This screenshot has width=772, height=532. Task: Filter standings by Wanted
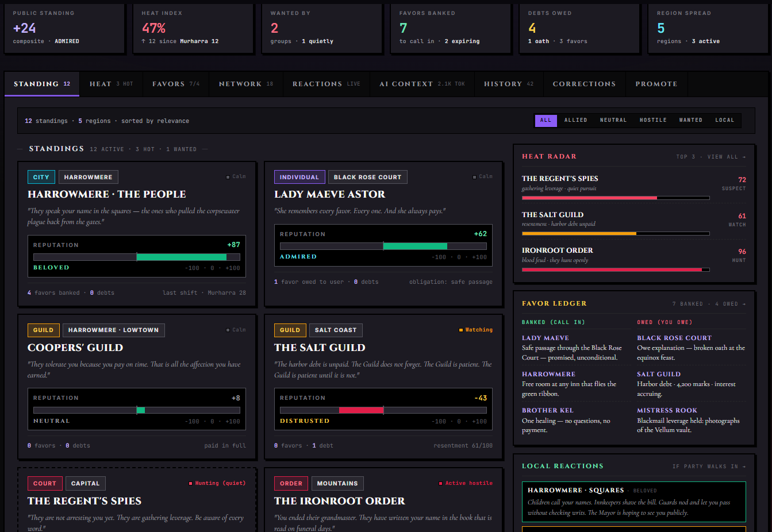[x=690, y=120]
